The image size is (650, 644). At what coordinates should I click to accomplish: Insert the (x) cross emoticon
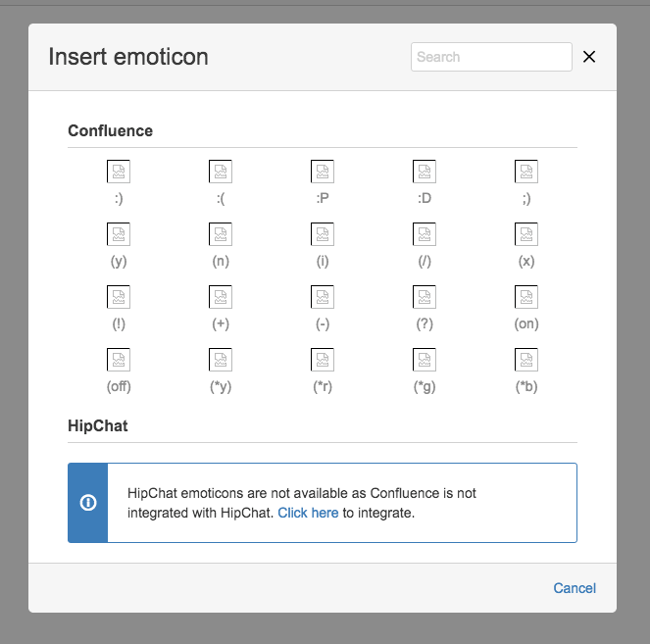[x=526, y=234]
